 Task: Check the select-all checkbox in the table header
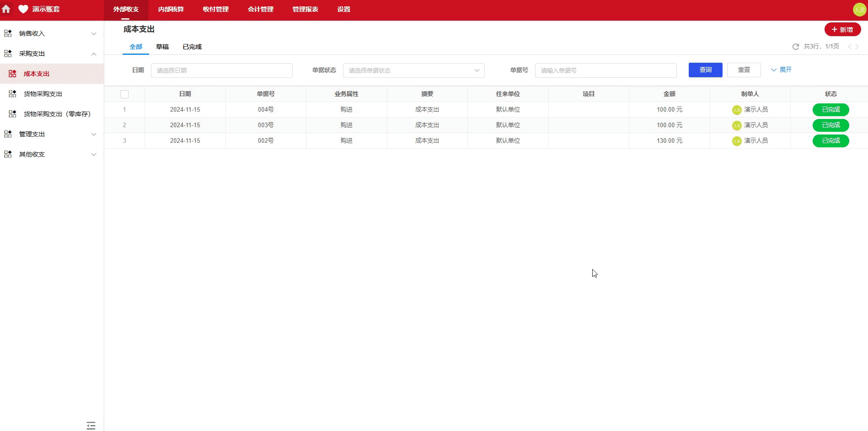click(x=124, y=94)
